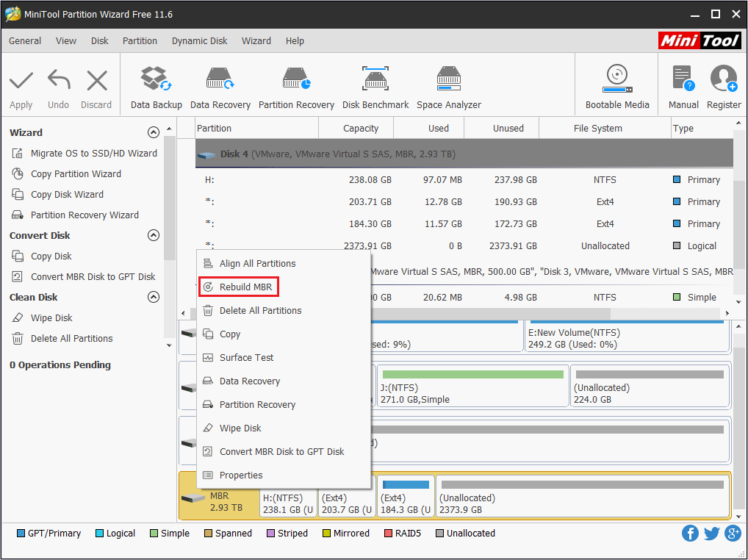The image size is (748, 560).
Task: Choose Surface Test from context menu
Action: point(284,357)
